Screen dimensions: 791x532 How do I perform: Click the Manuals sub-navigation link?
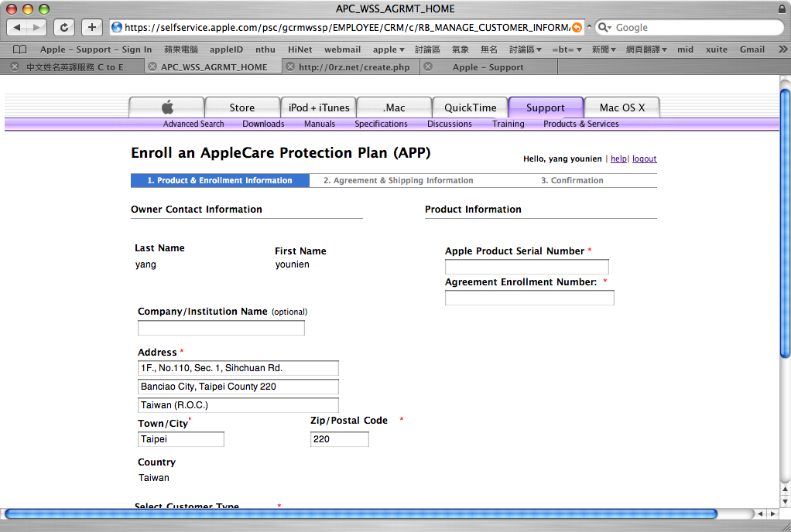(x=320, y=124)
